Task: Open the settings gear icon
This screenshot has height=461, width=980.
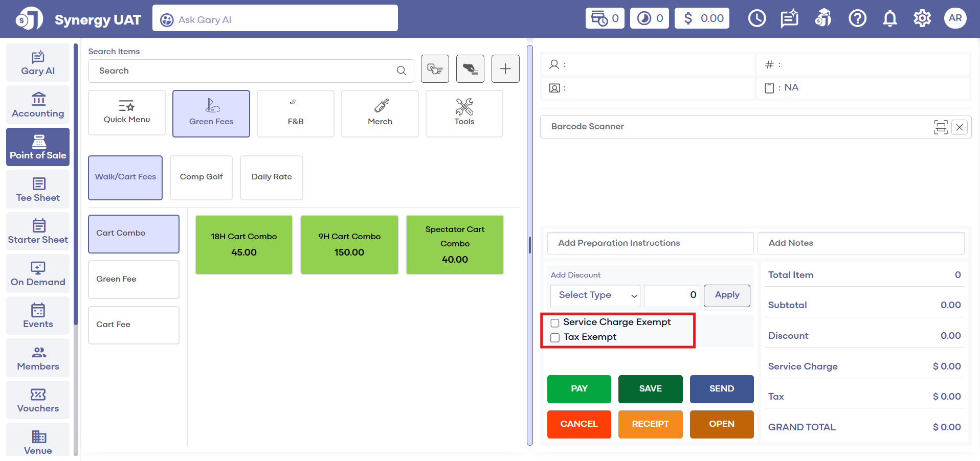Action: coord(922,18)
